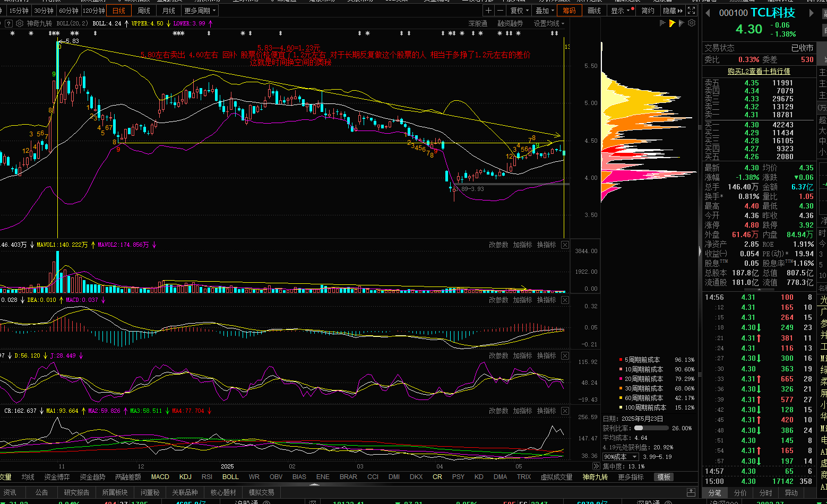Switch to BOLL indicator tab

[230, 477]
